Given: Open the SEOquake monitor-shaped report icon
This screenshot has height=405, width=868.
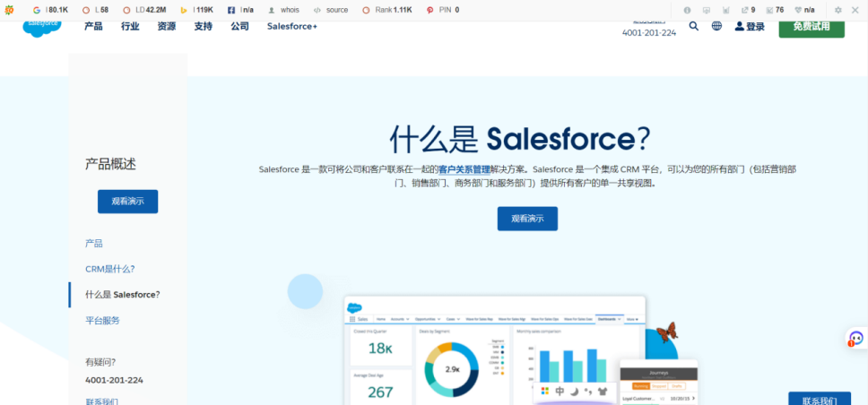Looking at the screenshot, I should (707, 10).
